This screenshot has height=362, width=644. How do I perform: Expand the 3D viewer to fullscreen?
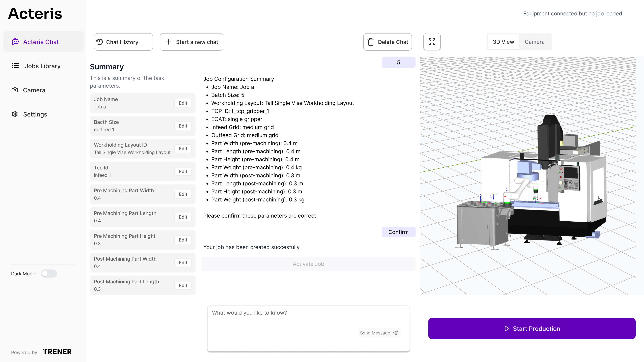coord(432,42)
